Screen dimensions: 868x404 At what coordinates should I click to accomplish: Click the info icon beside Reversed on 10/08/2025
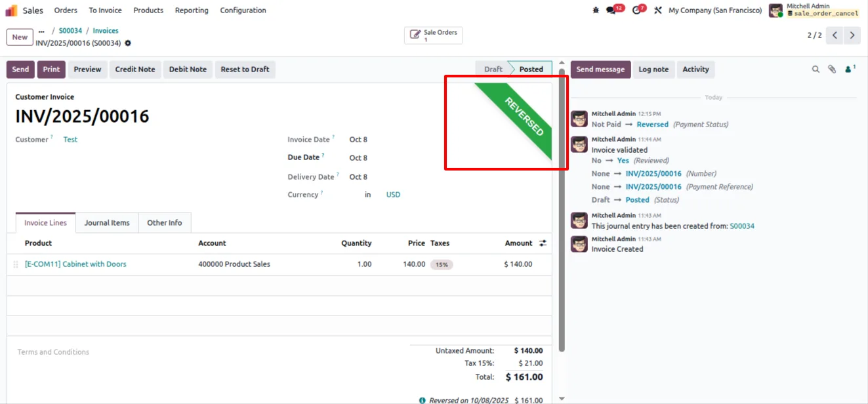tap(423, 400)
